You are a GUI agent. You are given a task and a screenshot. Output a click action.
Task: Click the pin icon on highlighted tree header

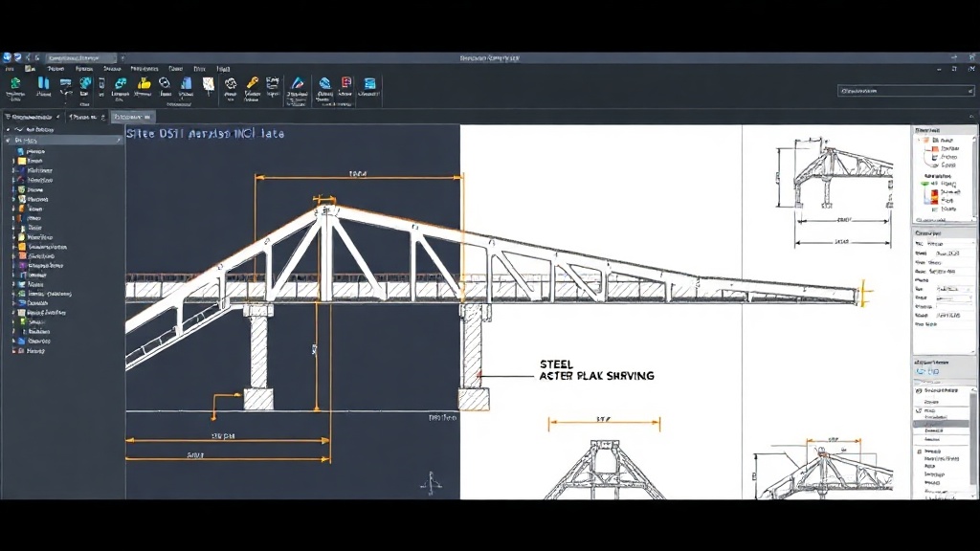[x=118, y=141]
